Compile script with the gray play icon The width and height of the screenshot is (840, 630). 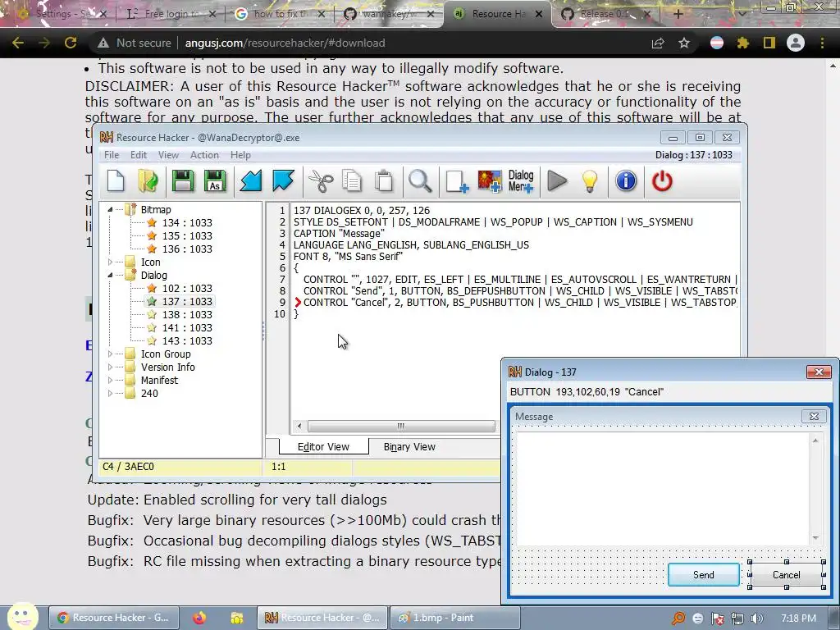(557, 181)
